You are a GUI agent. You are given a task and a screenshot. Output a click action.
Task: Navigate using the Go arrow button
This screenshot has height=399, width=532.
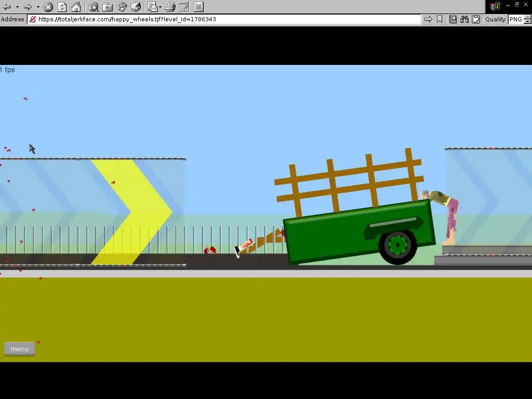[x=428, y=19]
